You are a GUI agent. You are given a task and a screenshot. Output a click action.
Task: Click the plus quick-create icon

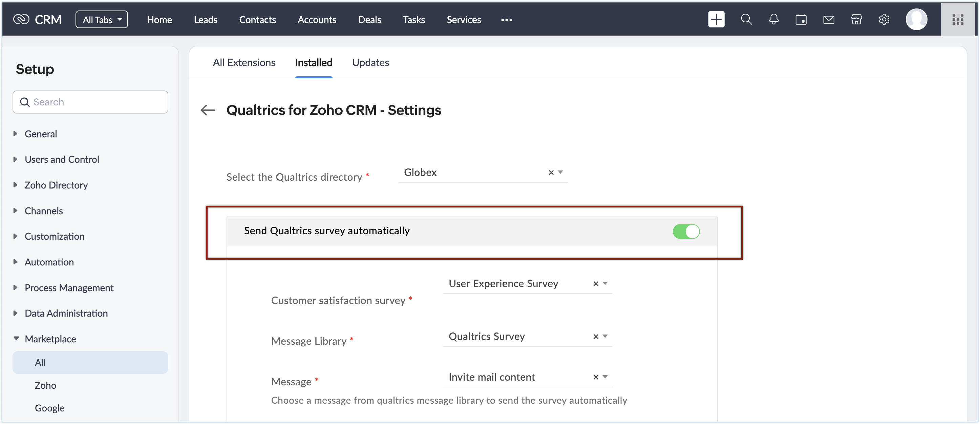[716, 19]
